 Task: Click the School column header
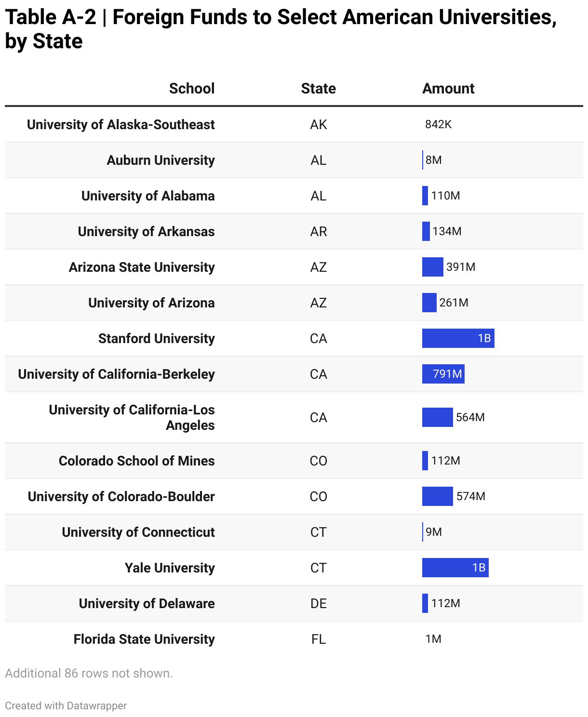[x=191, y=89]
